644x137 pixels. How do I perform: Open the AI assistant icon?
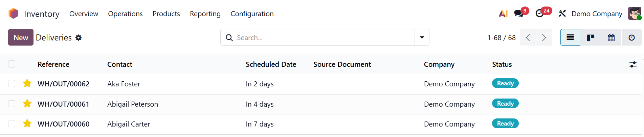pyautogui.click(x=503, y=13)
